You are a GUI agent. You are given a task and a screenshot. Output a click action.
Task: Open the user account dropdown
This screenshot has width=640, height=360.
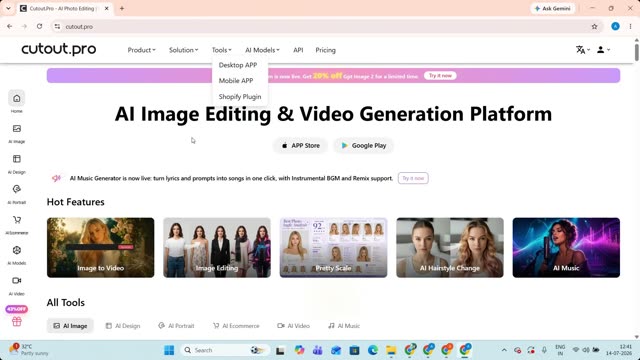603,50
